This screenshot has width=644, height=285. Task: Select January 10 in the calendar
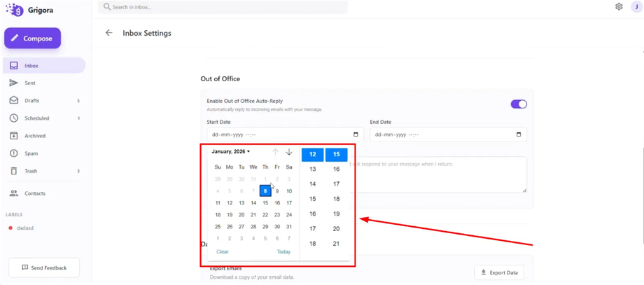pos(289,191)
